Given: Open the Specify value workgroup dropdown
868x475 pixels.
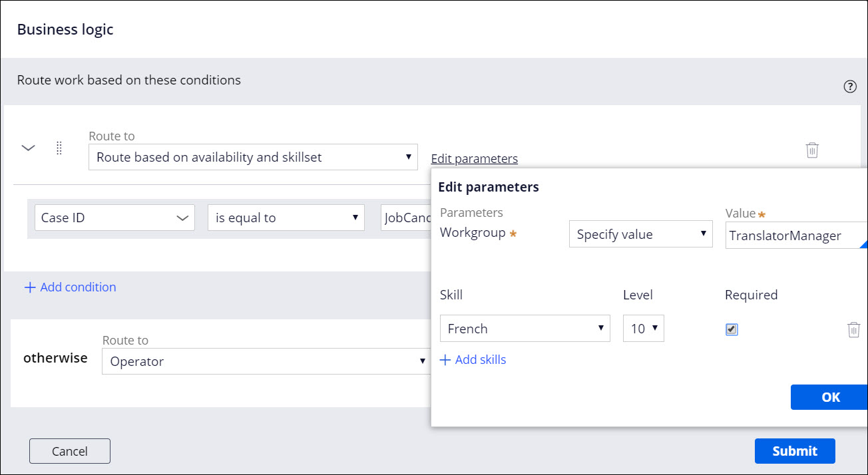Looking at the screenshot, I should (640, 235).
